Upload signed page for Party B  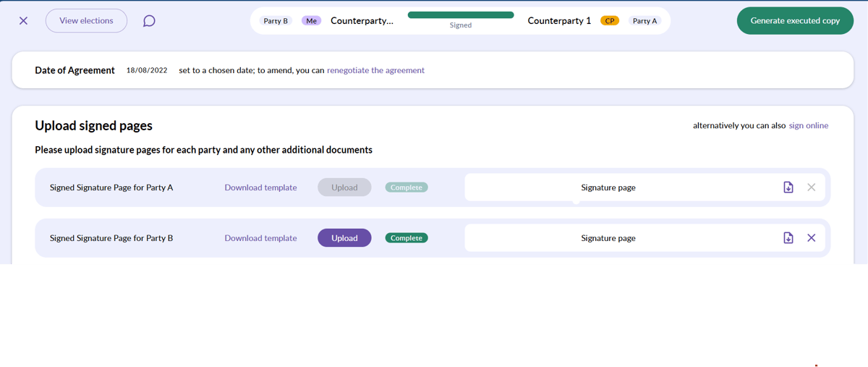click(344, 238)
